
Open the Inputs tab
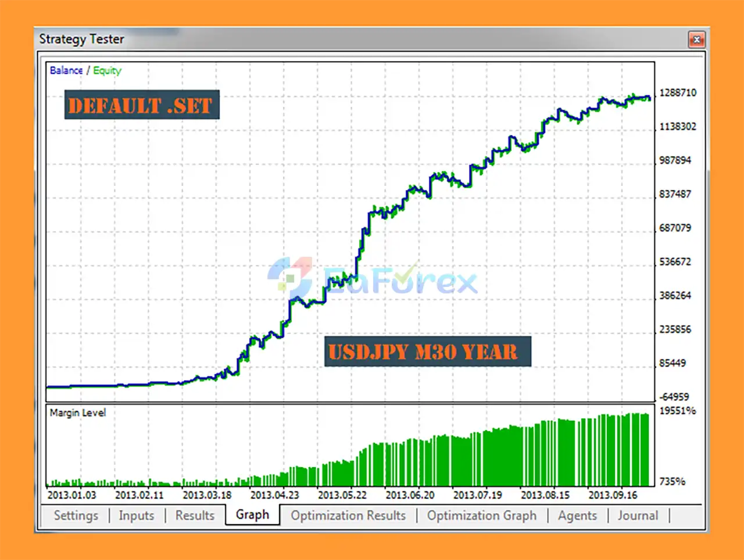click(x=137, y=515)
